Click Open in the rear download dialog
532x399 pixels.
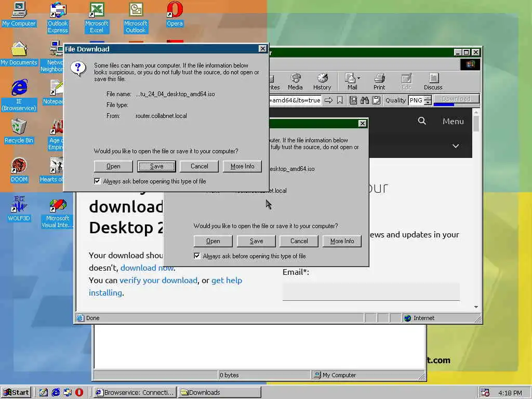point(213,241)
